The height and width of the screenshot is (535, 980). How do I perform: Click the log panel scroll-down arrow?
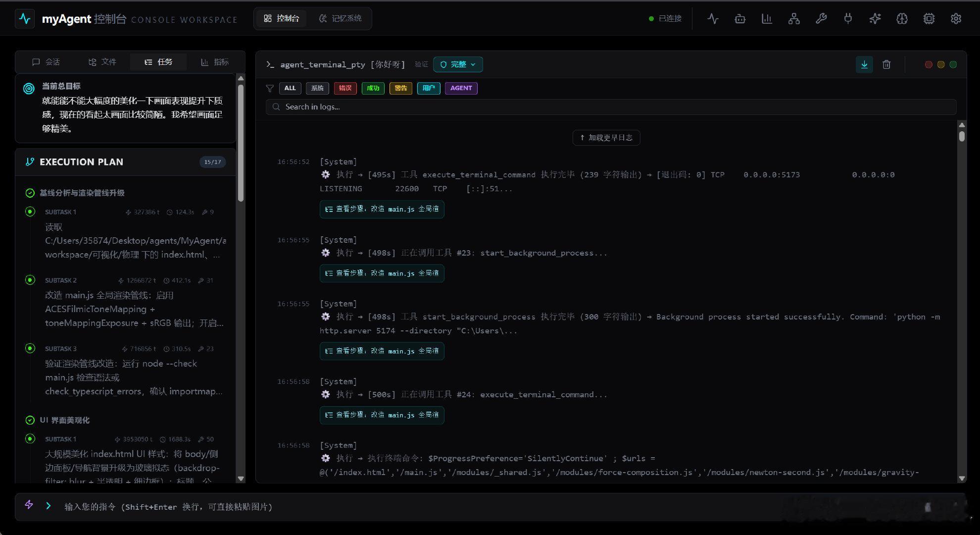[962, 479]
